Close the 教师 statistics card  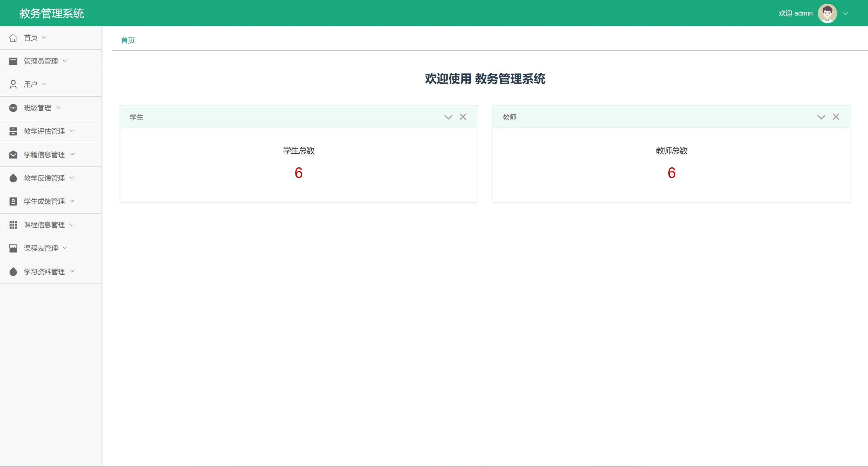pos(836,117)
